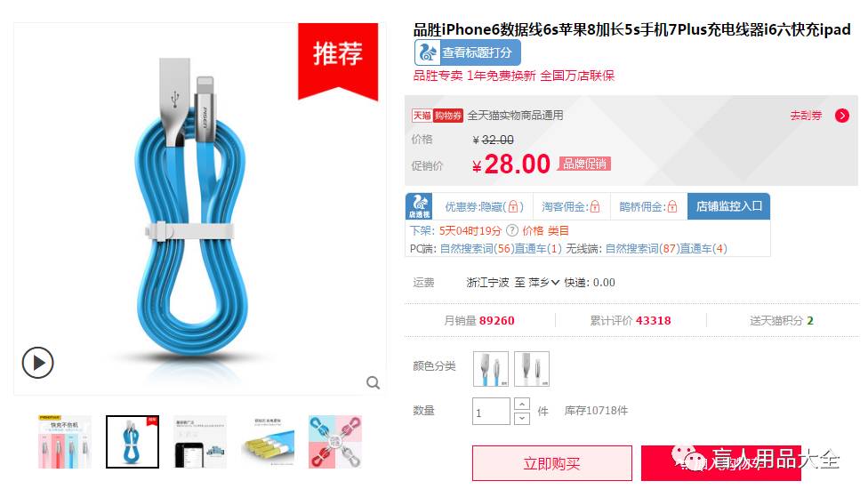Select the blue cable color option
868x497 pixels.
point(490,369)
